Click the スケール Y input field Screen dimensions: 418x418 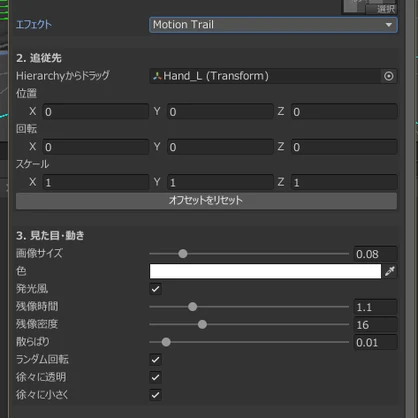pos(220,182)
